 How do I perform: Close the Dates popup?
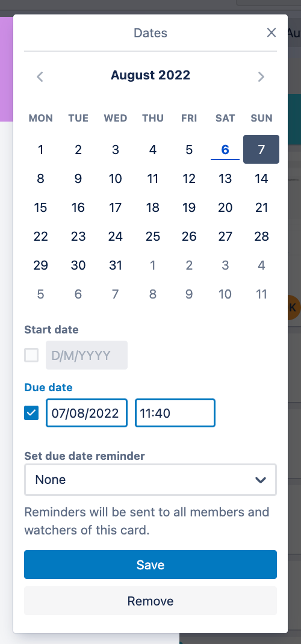tap(272, 33)
